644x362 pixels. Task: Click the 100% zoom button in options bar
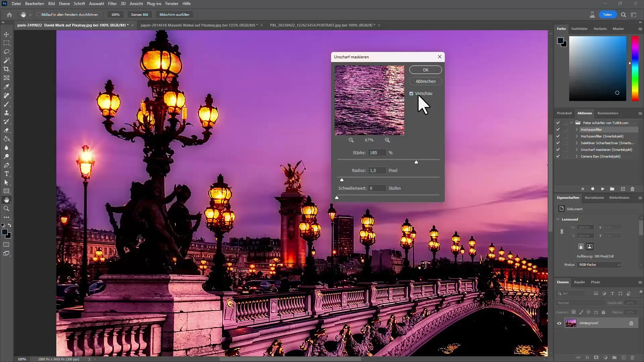[x=115, y=15]
